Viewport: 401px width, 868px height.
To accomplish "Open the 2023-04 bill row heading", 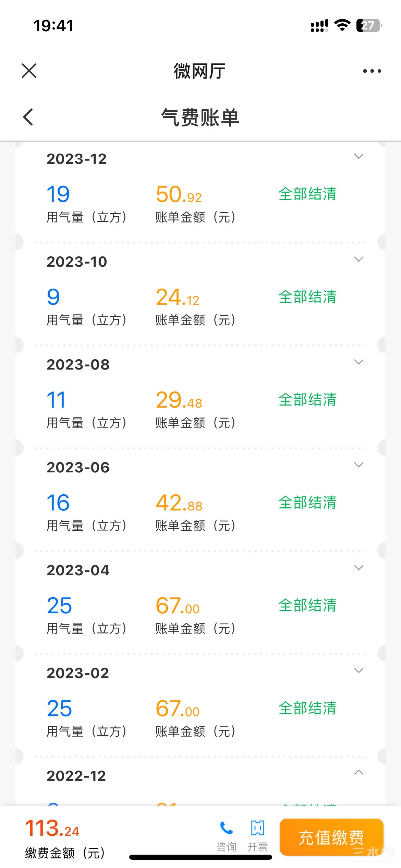I will (78, 570).
